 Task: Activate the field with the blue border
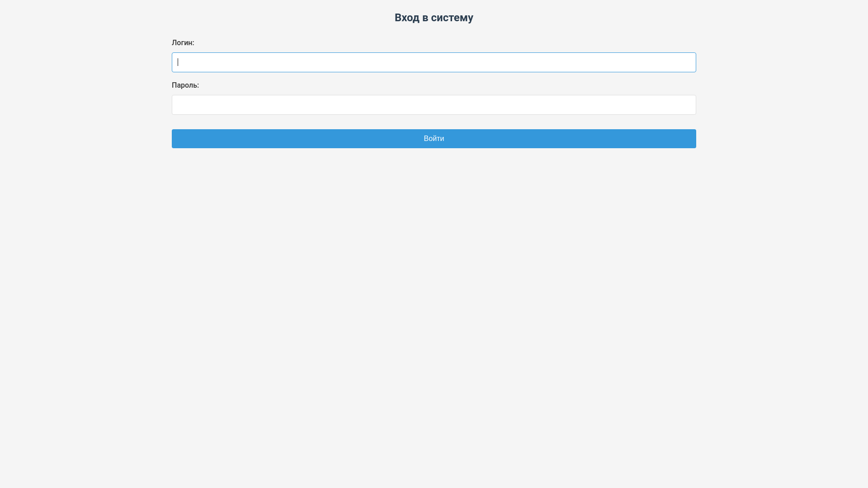point(434,62)
